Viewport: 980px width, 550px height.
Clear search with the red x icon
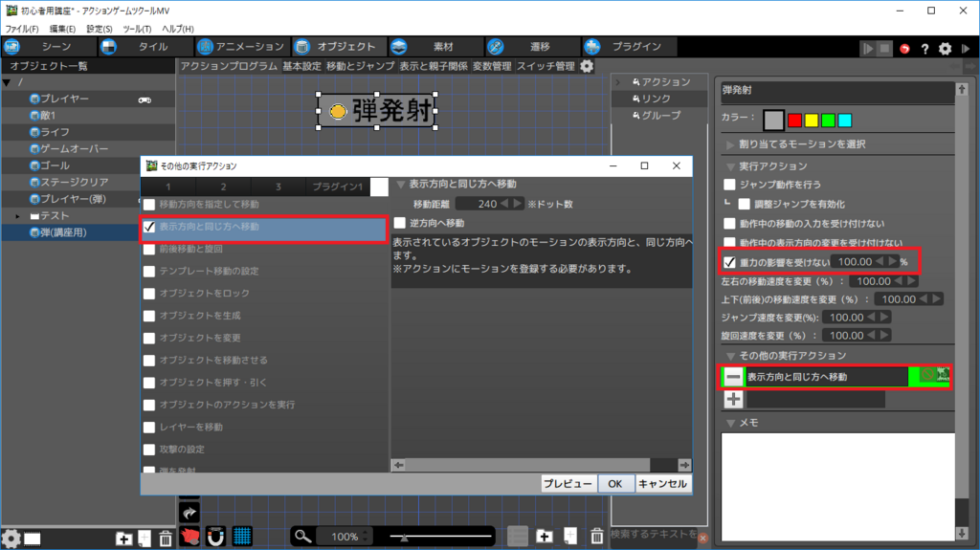[x=703, y=539]
